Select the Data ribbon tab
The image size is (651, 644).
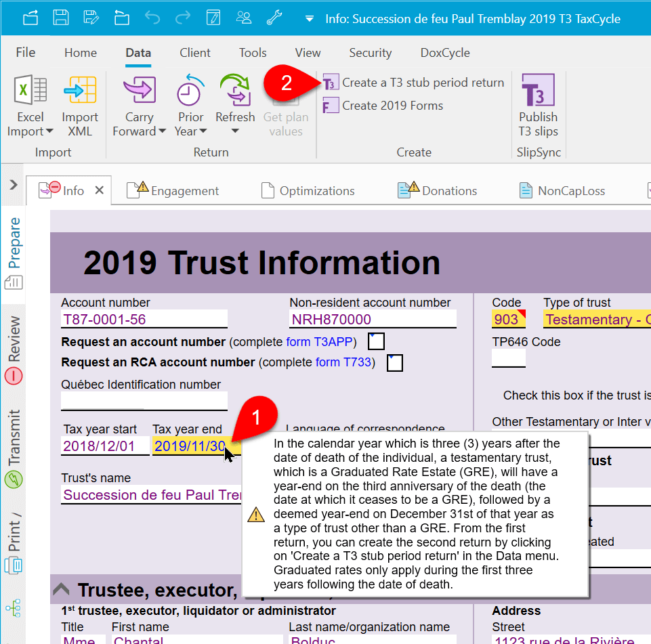pyautogui.click(x=138, y=53)
